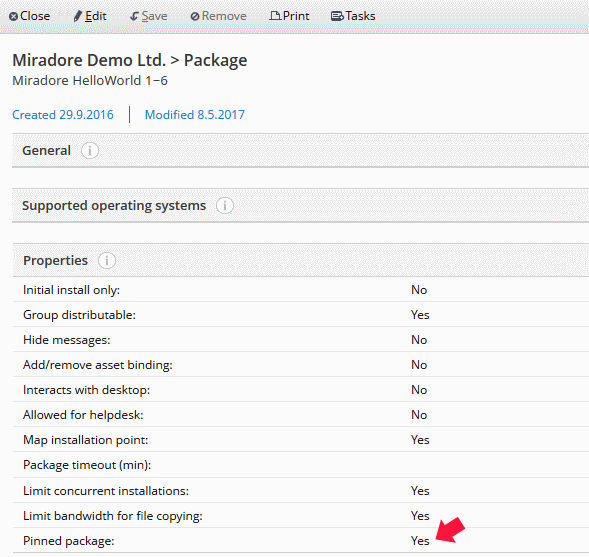The image size is (589, 557).
Task: Click the Close icon in toolbar
Action: (13, 17)
